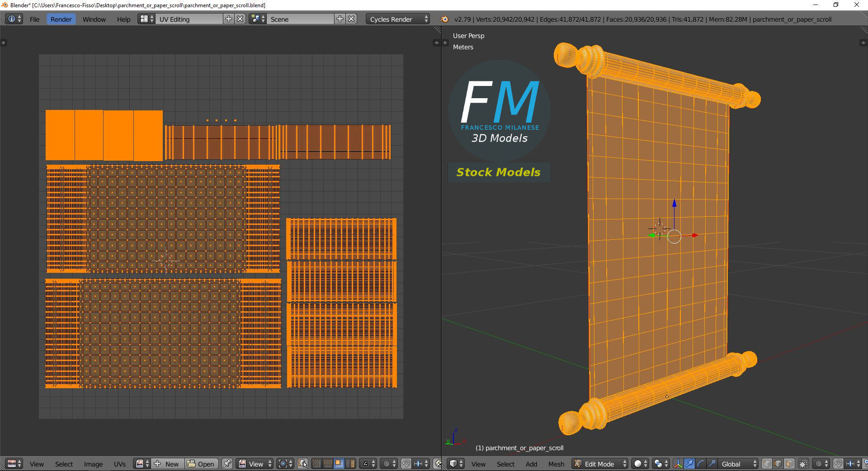Toggle snapping in the 3D viewport
The height and width of the screenshot is (471, 868).
[838, 464]
